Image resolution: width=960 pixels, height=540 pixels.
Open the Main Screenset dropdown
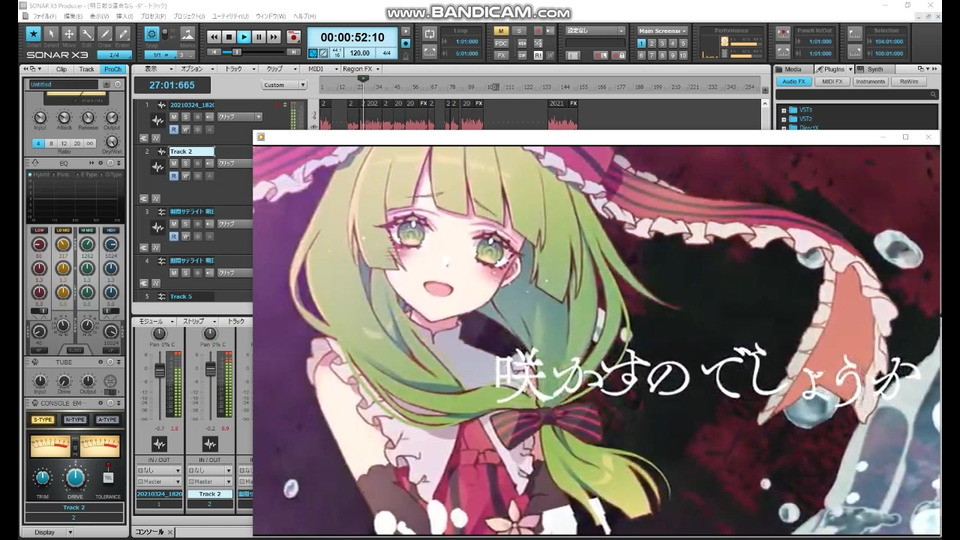pos(662,31)
